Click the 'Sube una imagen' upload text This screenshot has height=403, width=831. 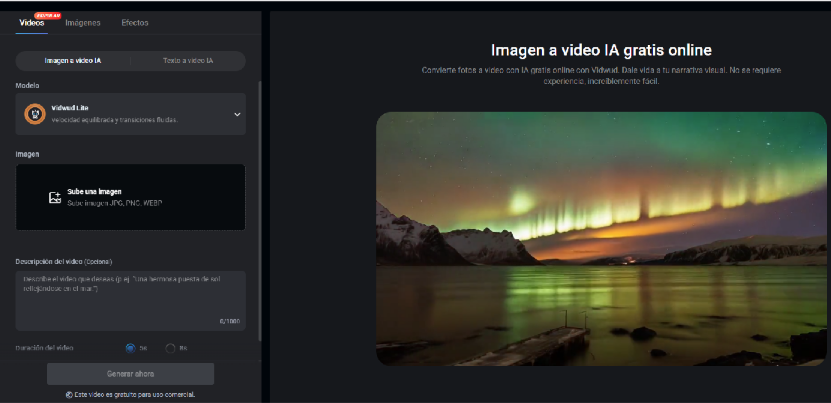click(x=94, y=191)
